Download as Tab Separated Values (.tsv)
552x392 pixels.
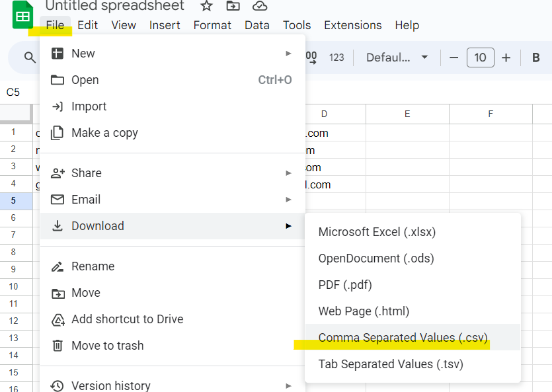point(413,364)
